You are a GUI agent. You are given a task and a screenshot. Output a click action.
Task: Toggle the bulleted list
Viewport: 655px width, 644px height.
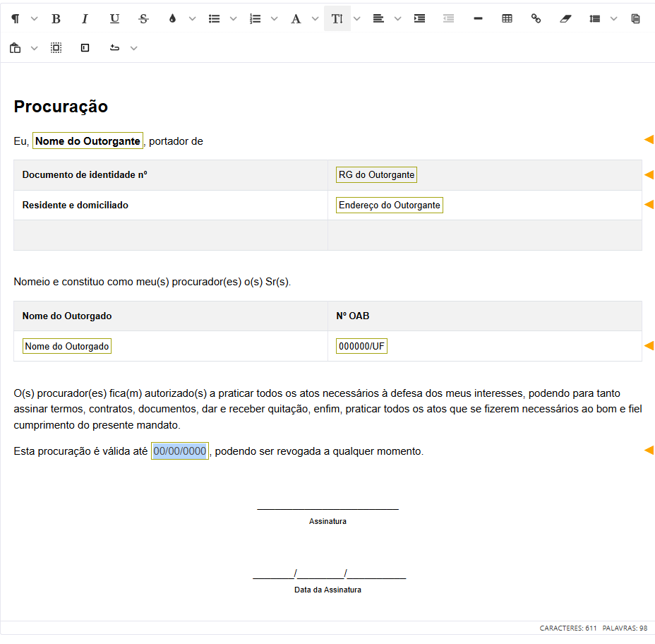coord(214,18)
